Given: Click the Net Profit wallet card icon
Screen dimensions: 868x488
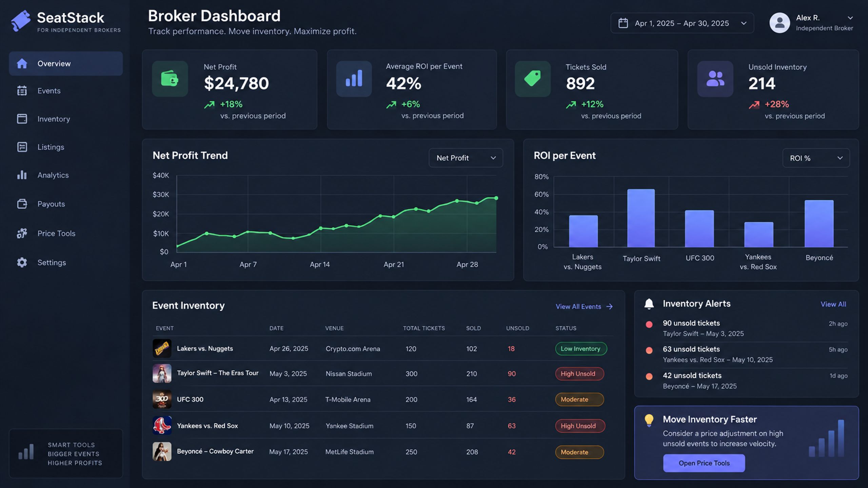Looking at the screenshot, I should click(x=170, y=79).
